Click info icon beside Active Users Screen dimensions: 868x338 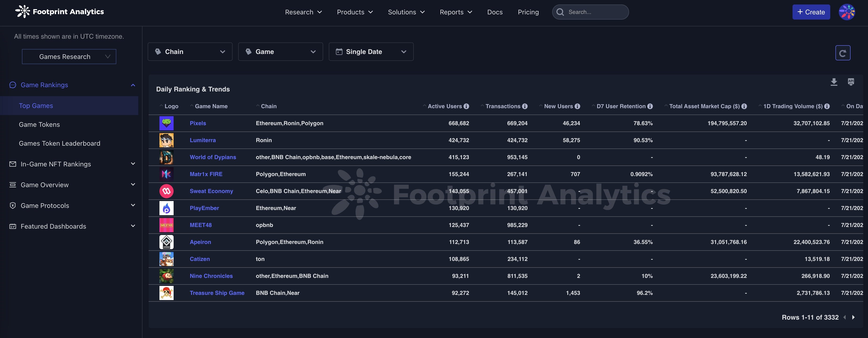pyautogui.click(x=466, y=106)
